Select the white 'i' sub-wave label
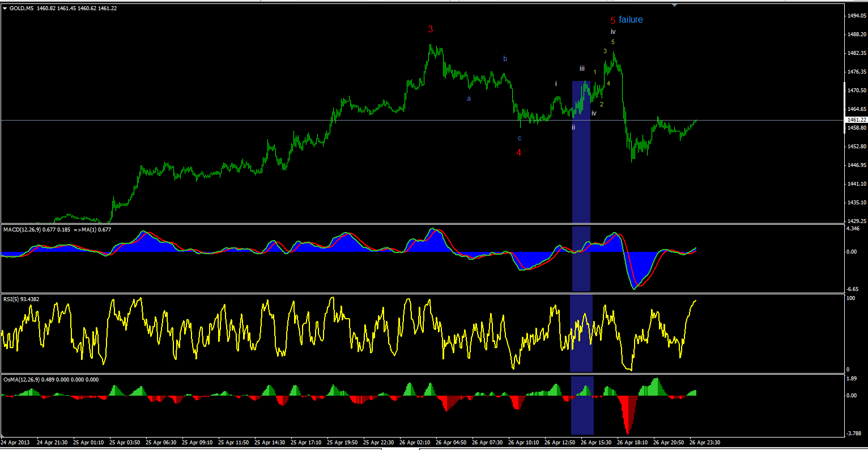The image size is (868, 450). point(556,84)
